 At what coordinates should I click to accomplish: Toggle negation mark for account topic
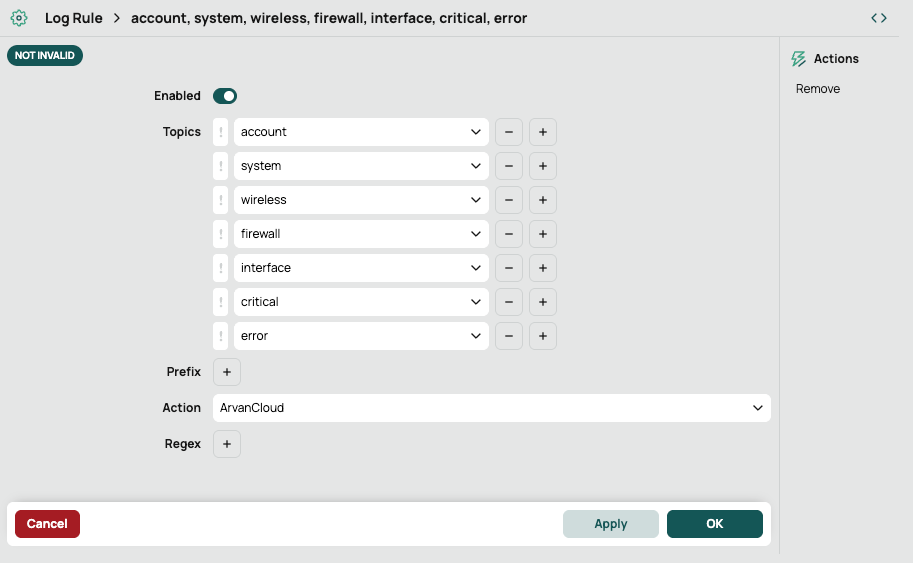221,132
